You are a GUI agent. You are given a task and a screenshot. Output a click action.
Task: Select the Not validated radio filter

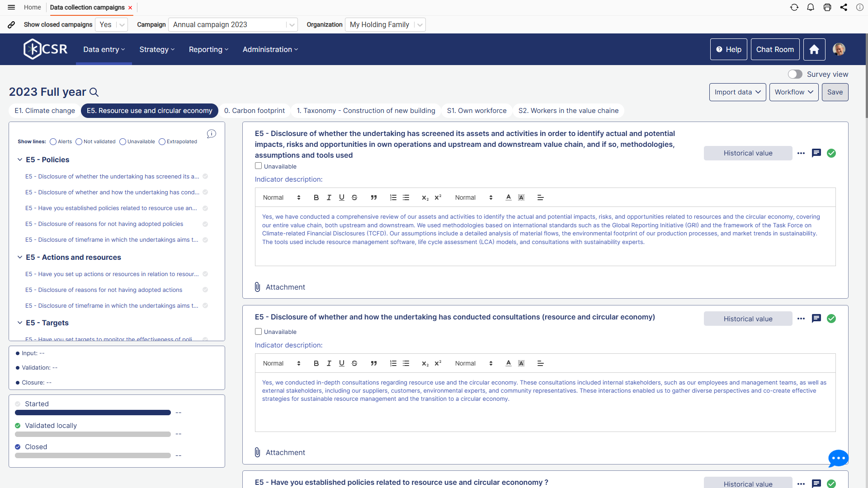[x=79, y=141]
